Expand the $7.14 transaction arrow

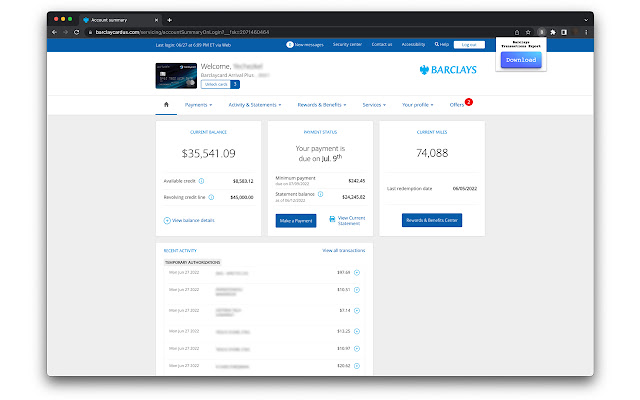[x=357, y=311]
